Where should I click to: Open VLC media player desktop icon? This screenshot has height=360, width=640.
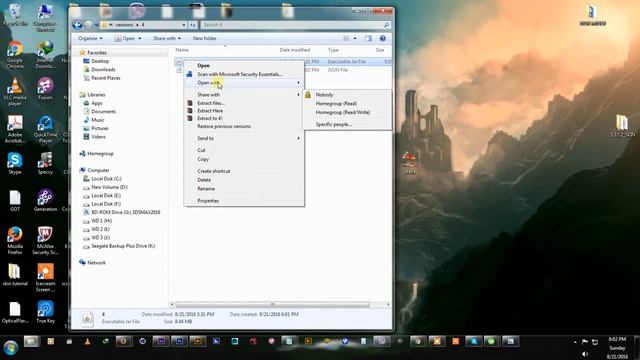pyautogui.click(x=15, y=92)
